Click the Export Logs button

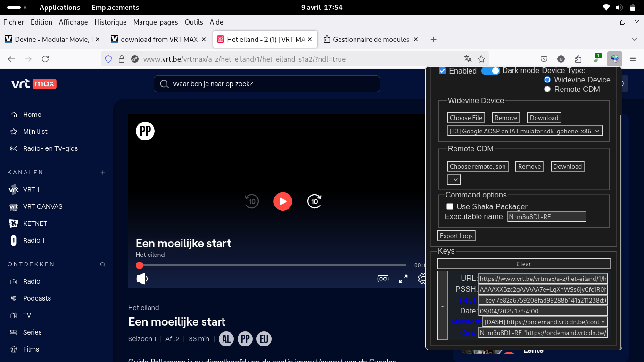tap(456, 236)
